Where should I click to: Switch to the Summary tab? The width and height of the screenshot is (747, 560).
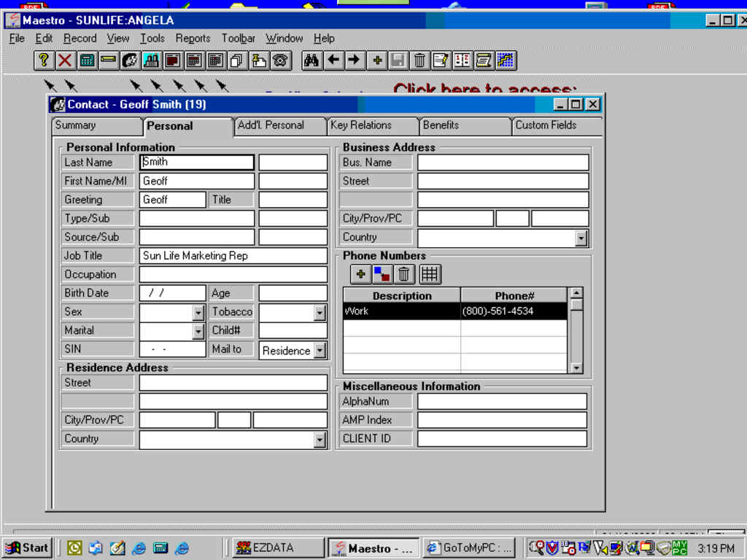tap(97, 125)
